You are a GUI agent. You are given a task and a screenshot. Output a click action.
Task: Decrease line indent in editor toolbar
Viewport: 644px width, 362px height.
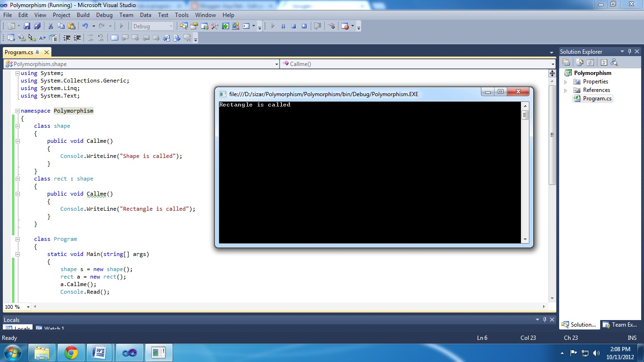[66, 38]
